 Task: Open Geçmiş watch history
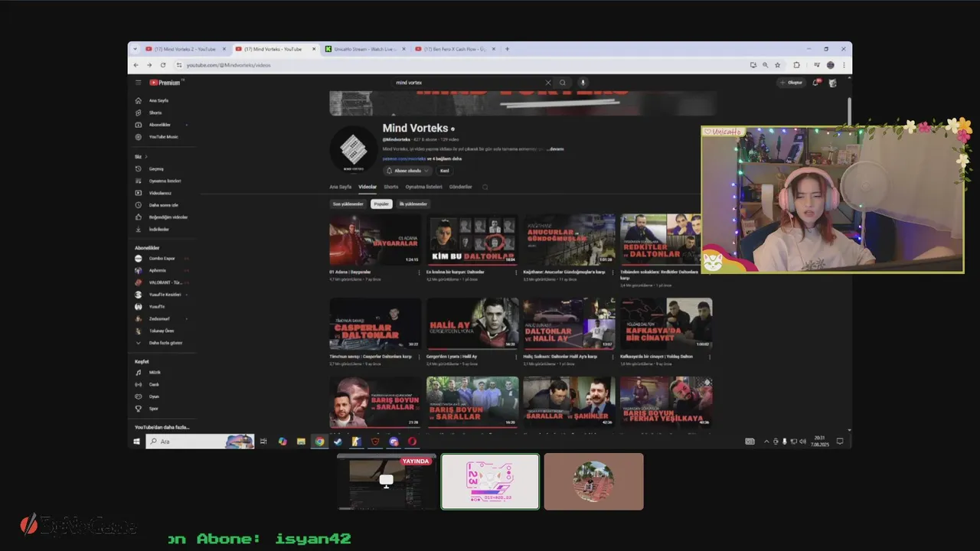pyautogui.click(x=156, y=168)
